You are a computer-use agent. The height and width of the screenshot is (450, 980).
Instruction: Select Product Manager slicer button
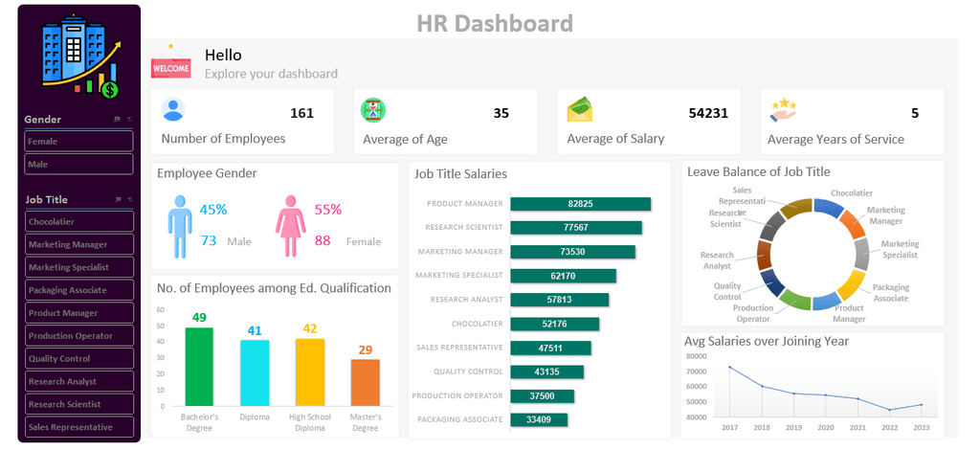click(x=79, y=312)
